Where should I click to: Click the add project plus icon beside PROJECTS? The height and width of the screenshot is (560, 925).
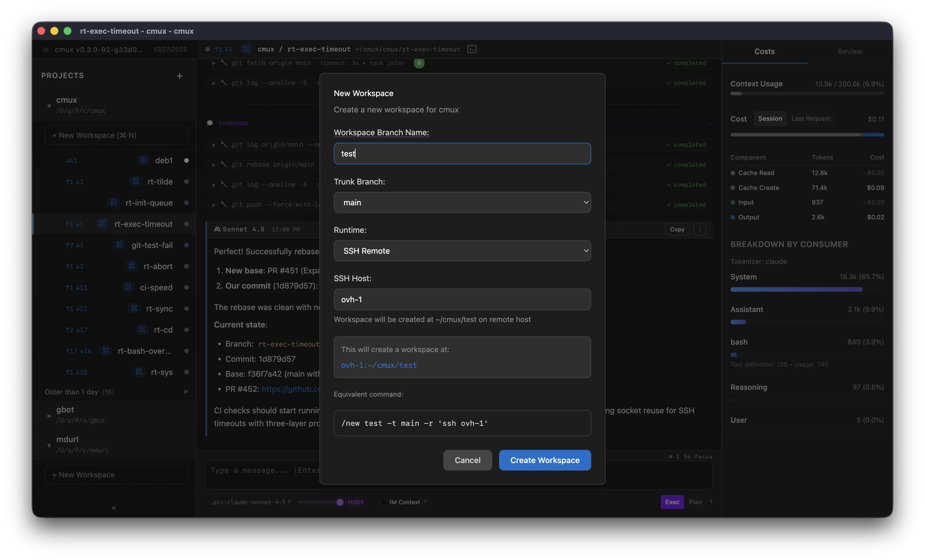point(180,76)
